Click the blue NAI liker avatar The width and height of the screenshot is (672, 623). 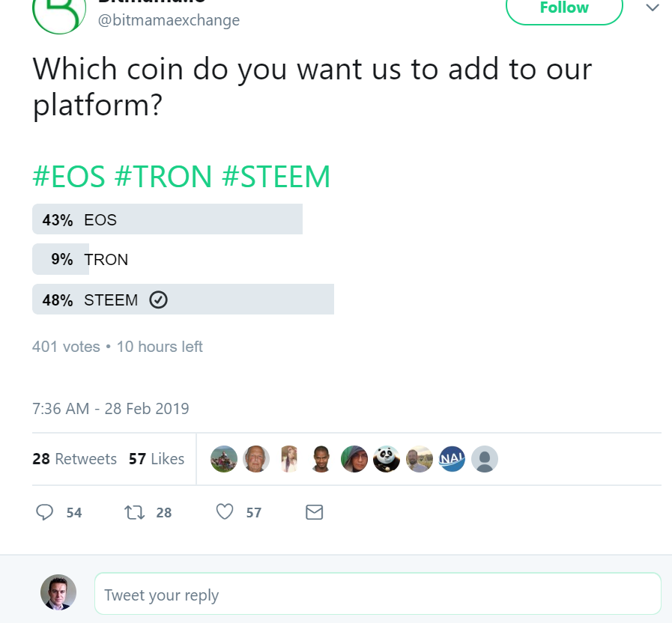pos(452,459)
